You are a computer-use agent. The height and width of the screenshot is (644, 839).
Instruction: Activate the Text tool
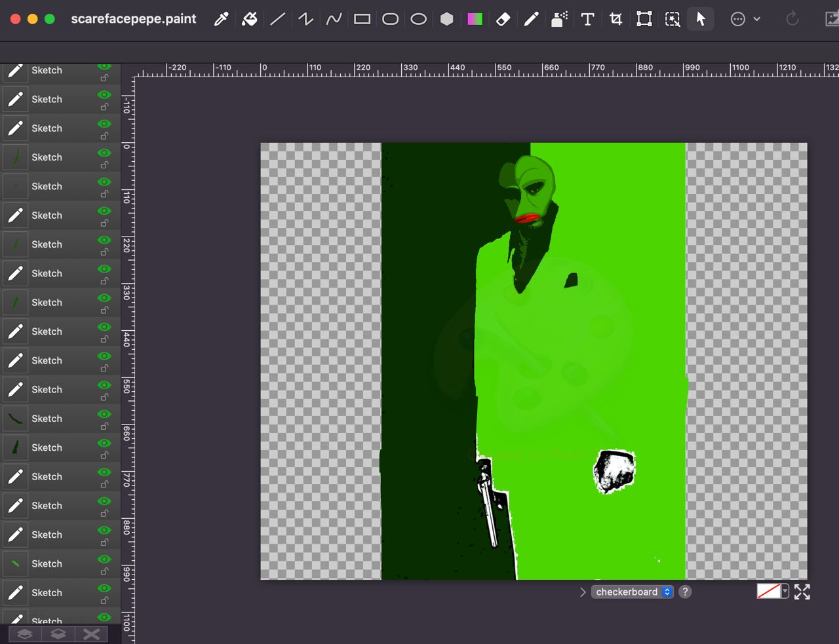pos(587,19)
